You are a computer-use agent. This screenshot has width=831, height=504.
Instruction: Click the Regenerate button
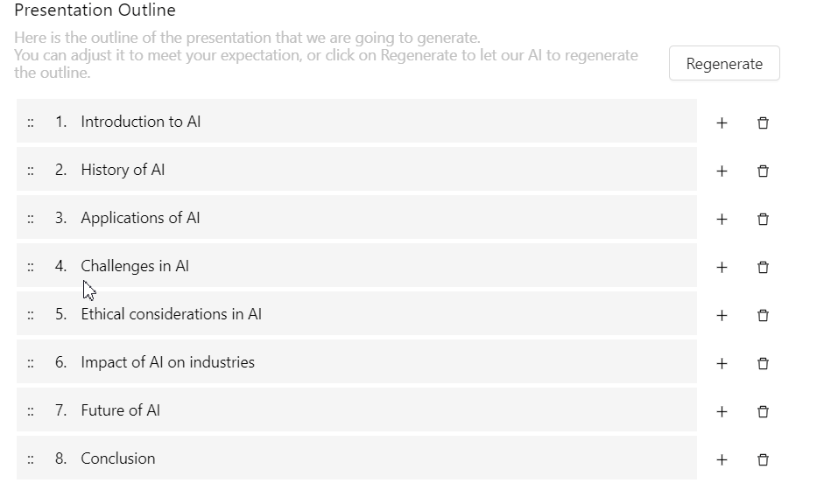point(724,63)
